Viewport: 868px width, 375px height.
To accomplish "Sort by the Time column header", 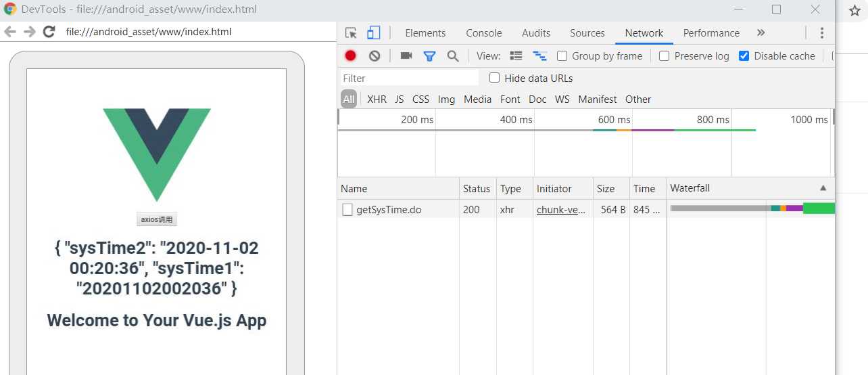I will click(x=647, y=189).
